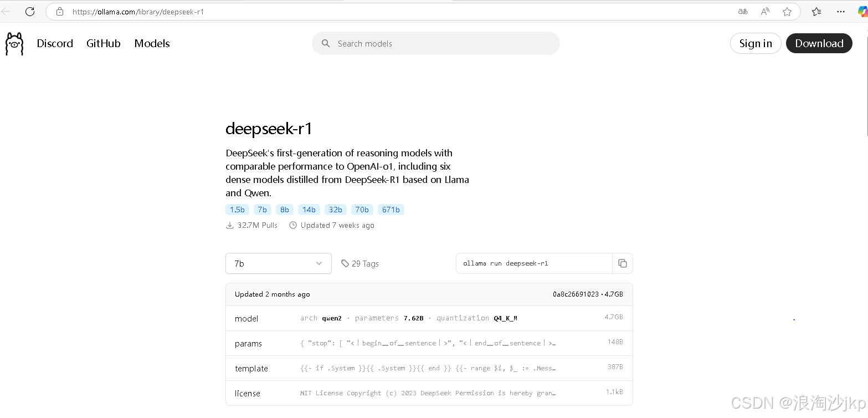868x418 pixels.
Task: Open the license file row
Action: coord(429,393)
